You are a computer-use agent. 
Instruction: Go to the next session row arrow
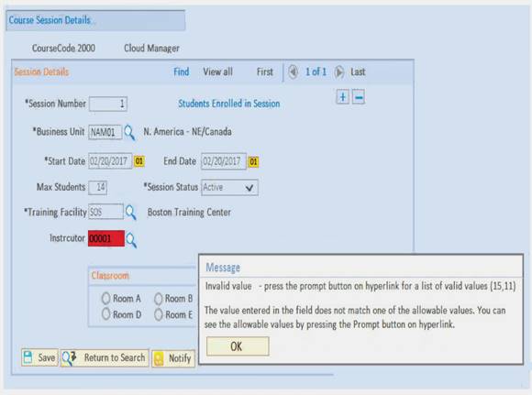tap(339, 71)
